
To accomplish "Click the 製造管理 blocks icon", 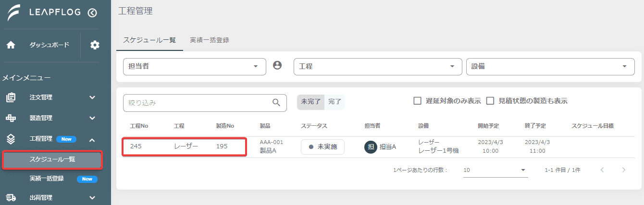I will [x=11, y=118].
